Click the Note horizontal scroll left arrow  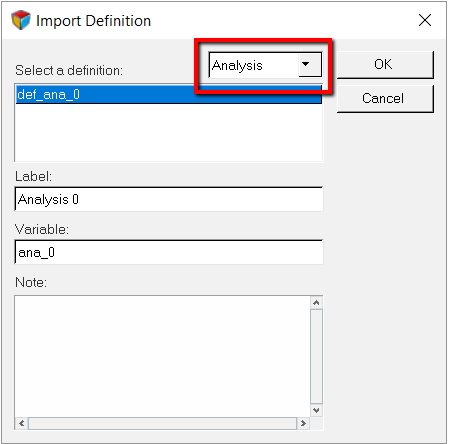tap(22, 423)
